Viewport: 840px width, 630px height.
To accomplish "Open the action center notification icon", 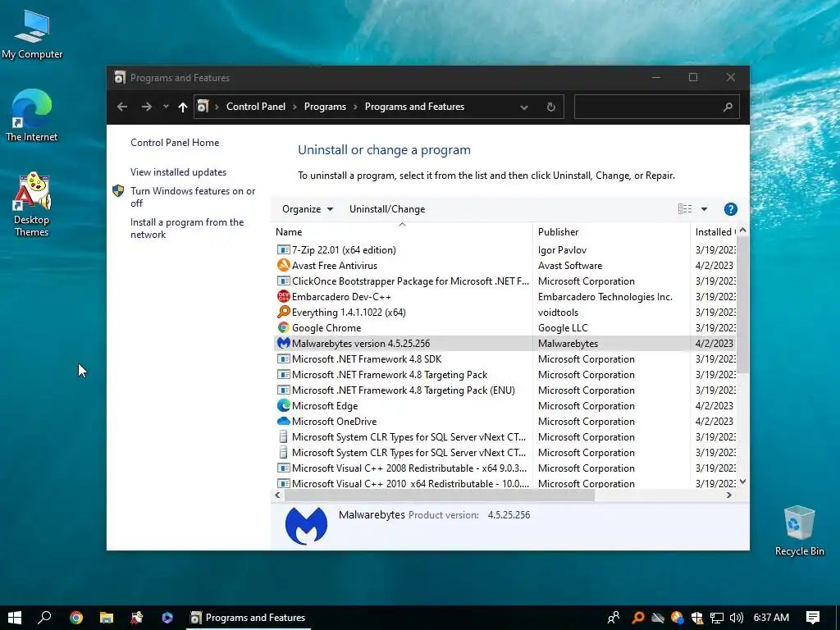I will 813,618.
